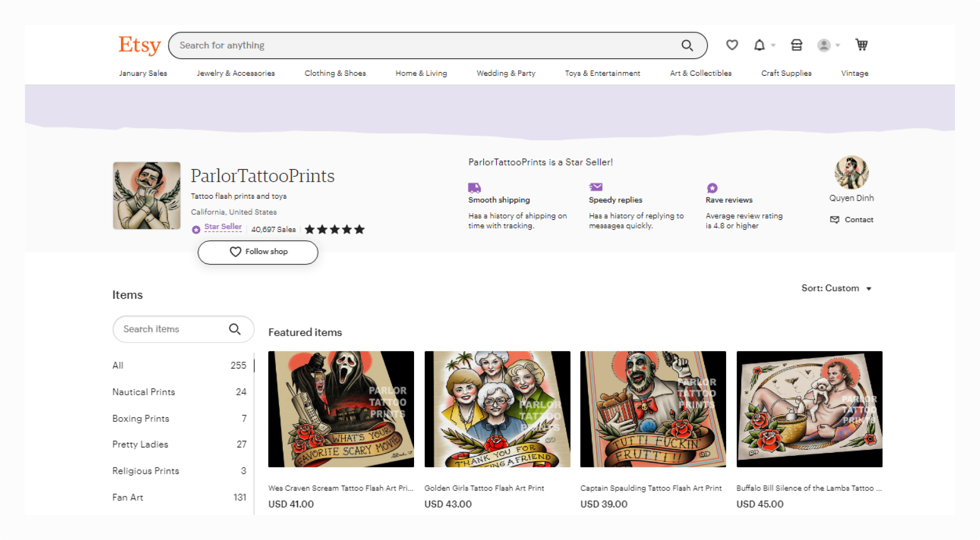The image size is (980, 540).
Task: Click the Etsy logo
Action: pyautogui.click(x=140, y=45)
